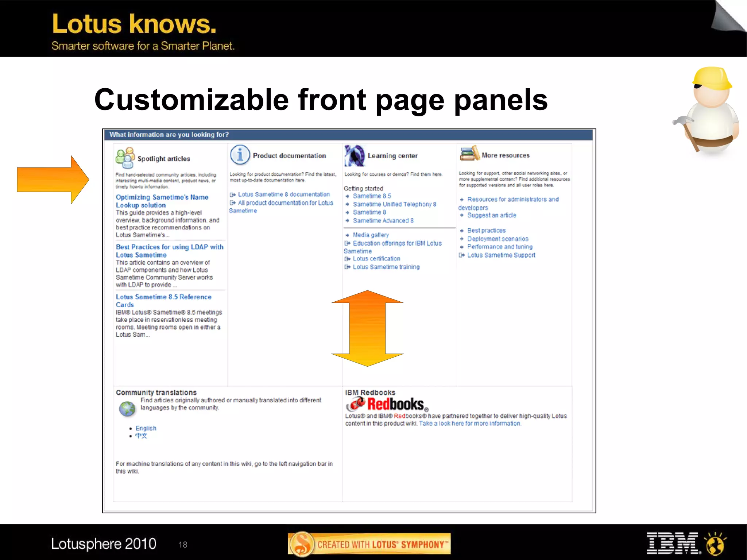747x560 pixels.
Task: Click the Spotlight articles heading
Action: click(x=164, y=159)
